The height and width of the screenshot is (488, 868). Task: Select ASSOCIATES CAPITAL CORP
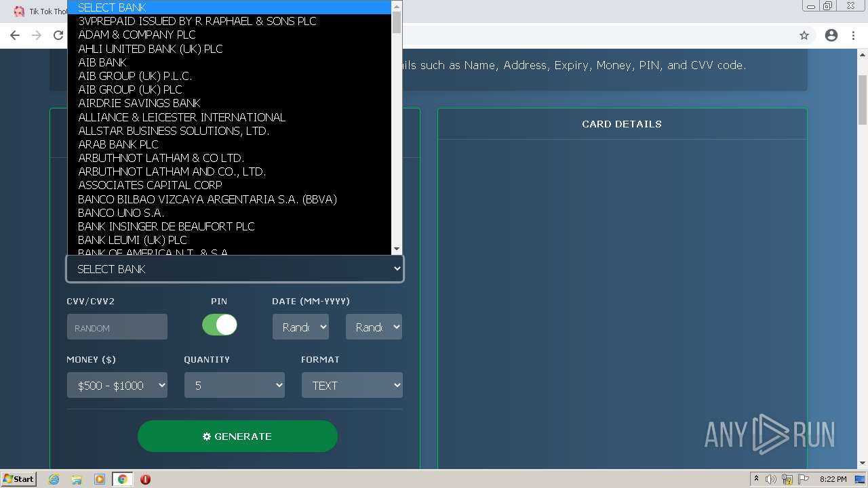click(229, 185)
